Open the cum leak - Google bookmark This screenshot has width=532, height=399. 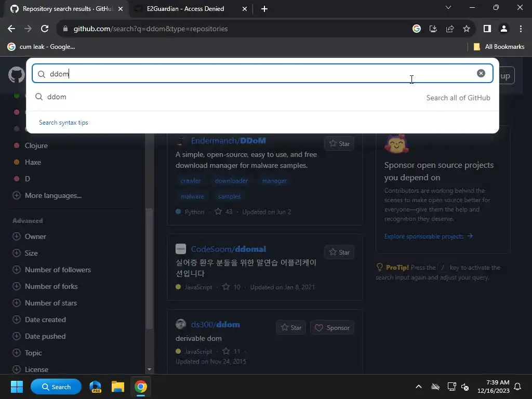coord(42,47)
